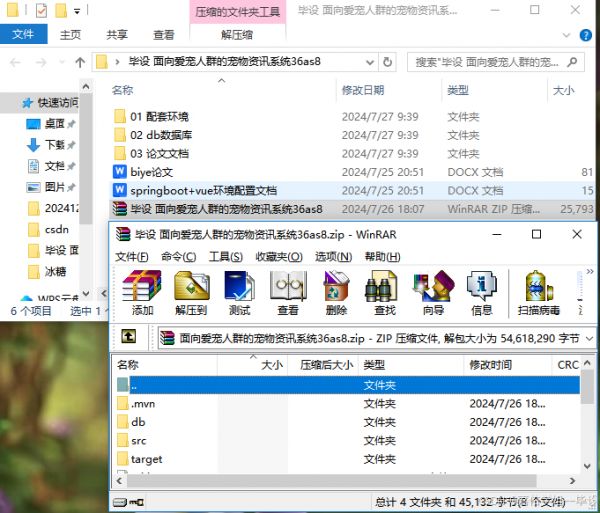Click Quick Access (快速访问) in sidebar
600x513 pixels.
coord(49,103)
